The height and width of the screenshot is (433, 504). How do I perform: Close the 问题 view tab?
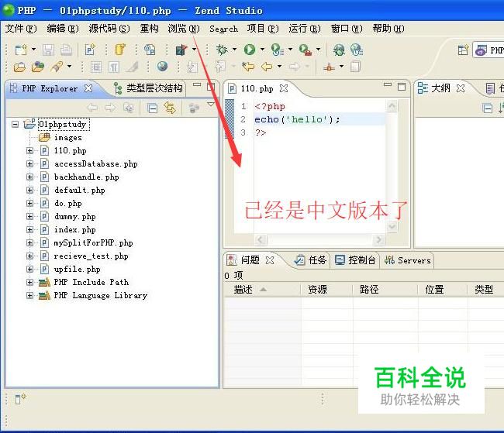coord(270,260)
